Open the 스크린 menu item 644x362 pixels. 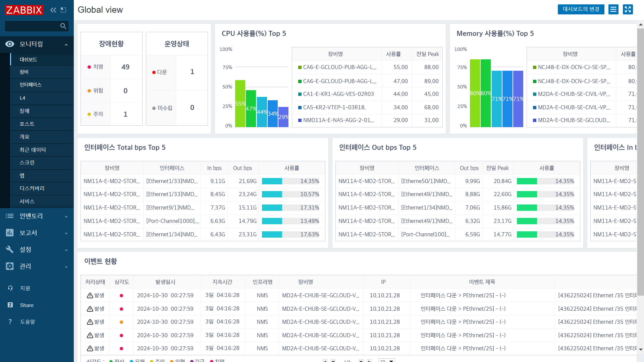pyautogui.click(x=42, y=163)
